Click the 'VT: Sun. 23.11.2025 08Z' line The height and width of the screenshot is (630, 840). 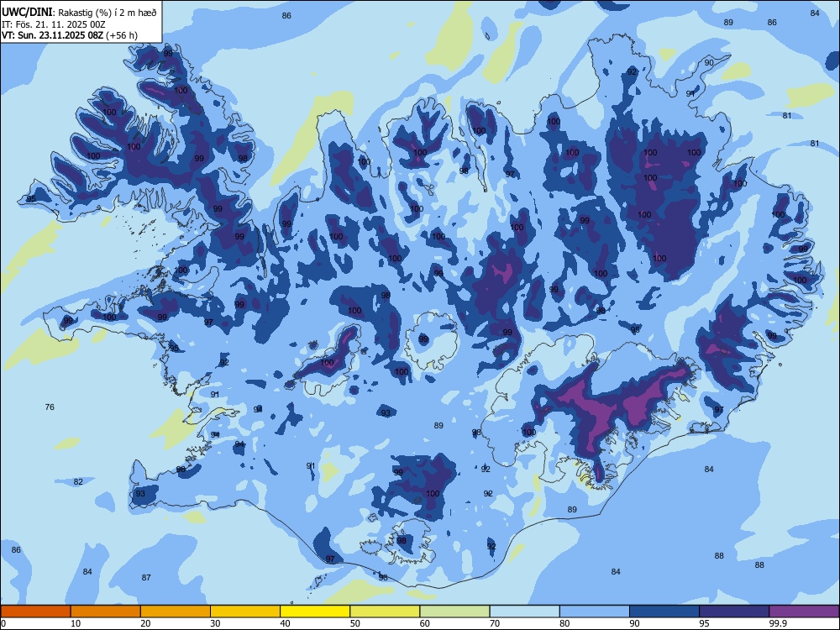tap(52, 35)
